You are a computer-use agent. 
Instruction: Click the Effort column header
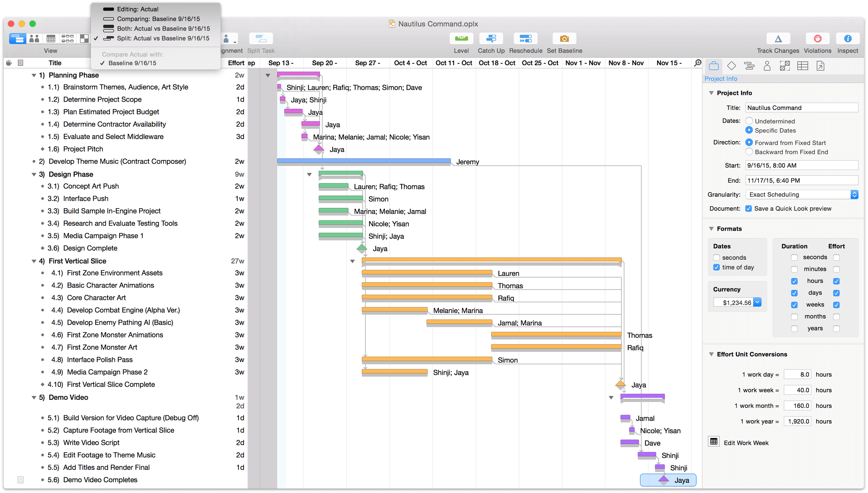coord(236,63)
